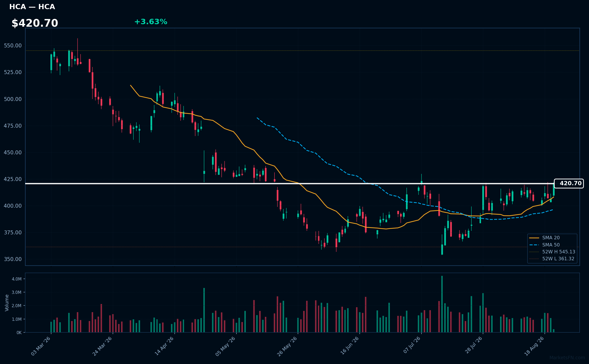Click the 500.00 price axis label

(13, 99)
